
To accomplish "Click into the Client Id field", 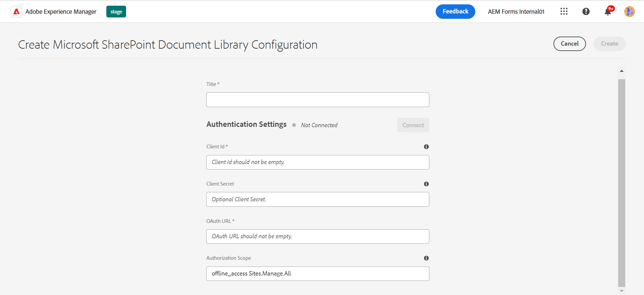I will (x=318, y=162).
